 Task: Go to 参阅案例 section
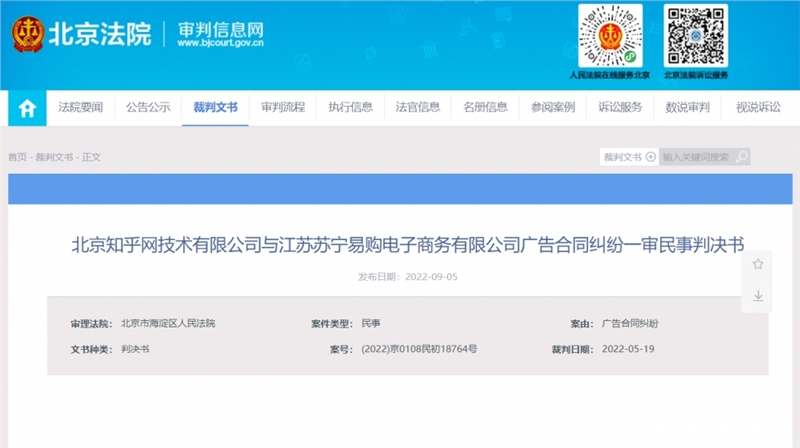pos(552,108)
